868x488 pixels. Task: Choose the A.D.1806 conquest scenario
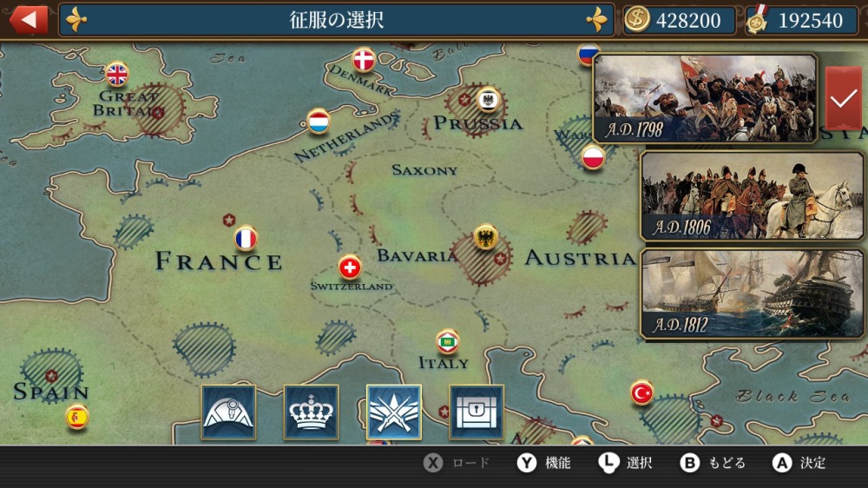(x=752, y=196)
